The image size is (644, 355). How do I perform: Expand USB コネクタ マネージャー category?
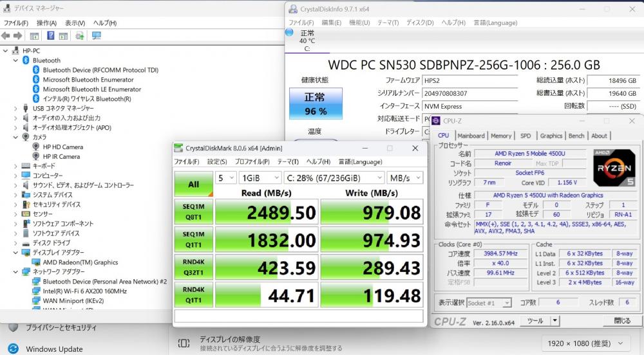point(15,108)
